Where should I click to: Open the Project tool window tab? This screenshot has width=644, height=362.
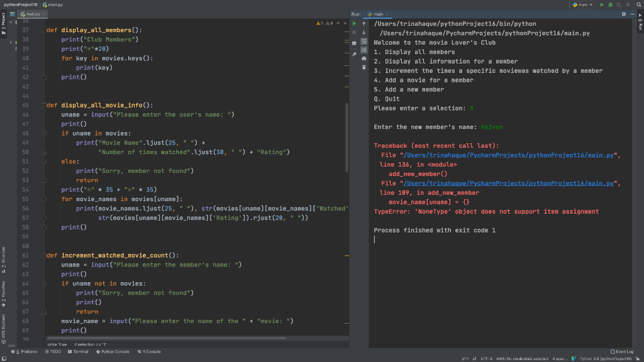point(3,23)
